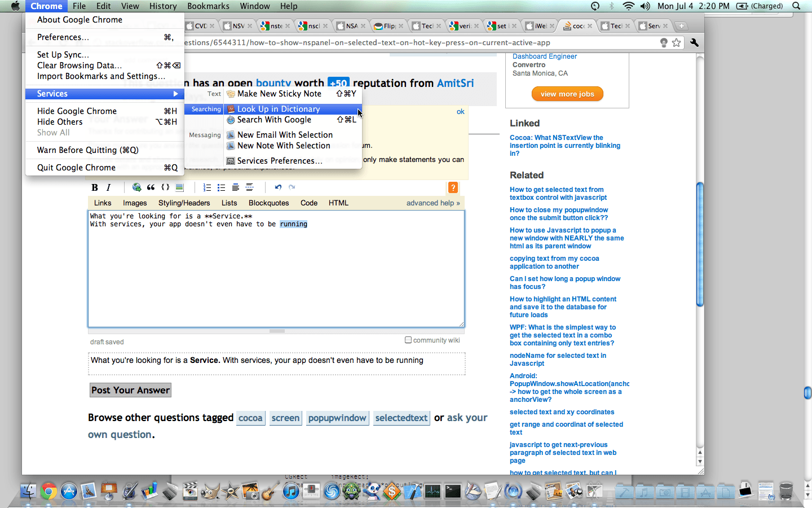
Task: Tick the community wiki checkbox
Action: click(x=408, y=340)
